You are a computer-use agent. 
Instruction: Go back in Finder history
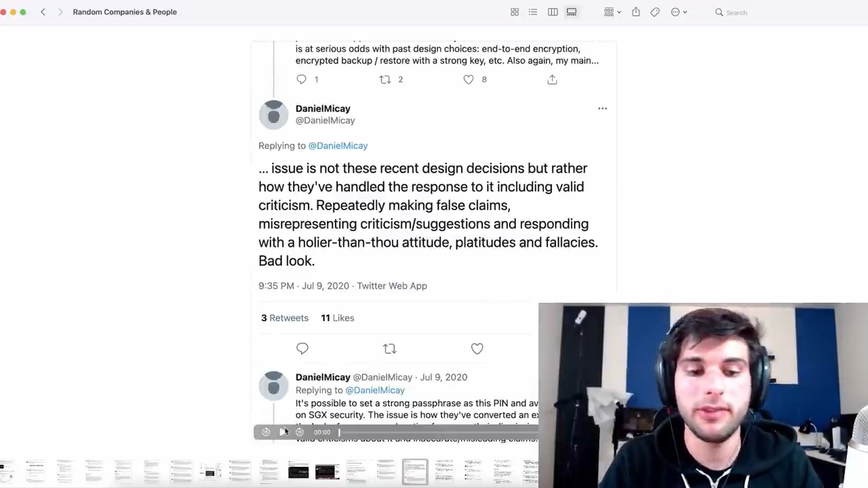(43, 12)
